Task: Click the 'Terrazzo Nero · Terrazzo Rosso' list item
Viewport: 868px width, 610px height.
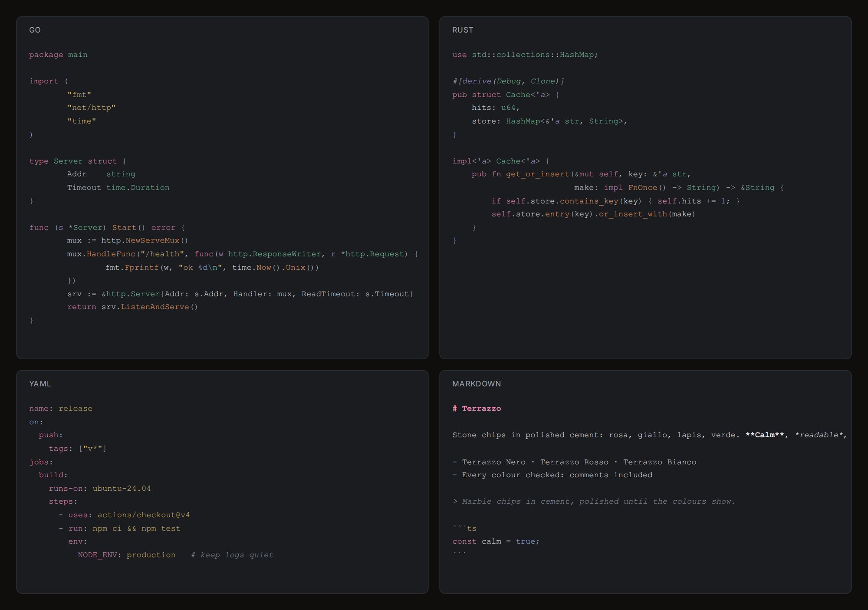Action: pos(574,462)
